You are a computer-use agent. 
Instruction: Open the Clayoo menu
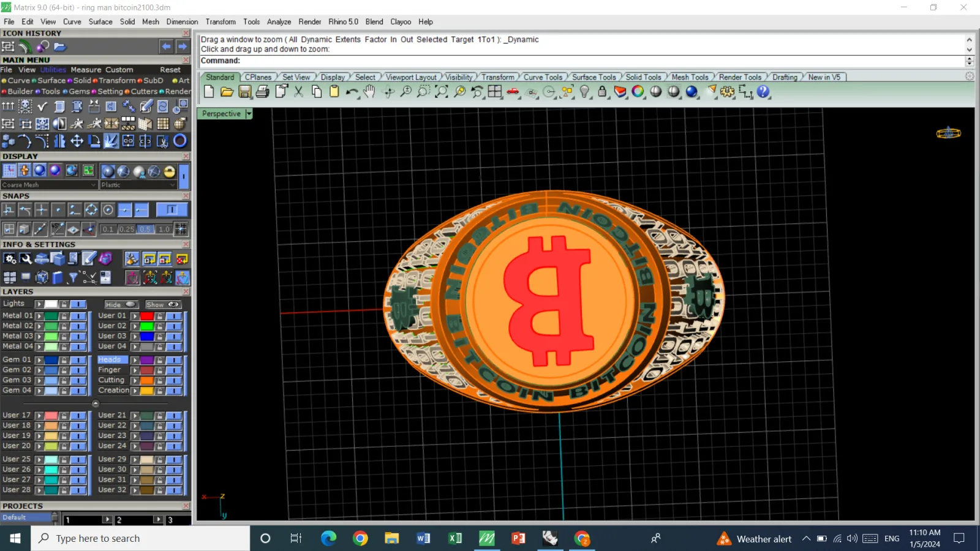point(401,21)
